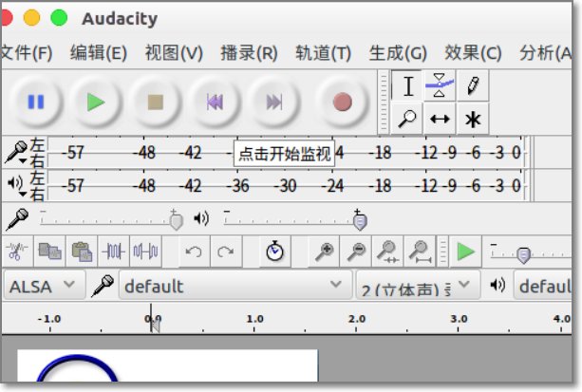582x392 pixels.
Task: Click the Paste clipboard icon
Action: click(82, 252)
